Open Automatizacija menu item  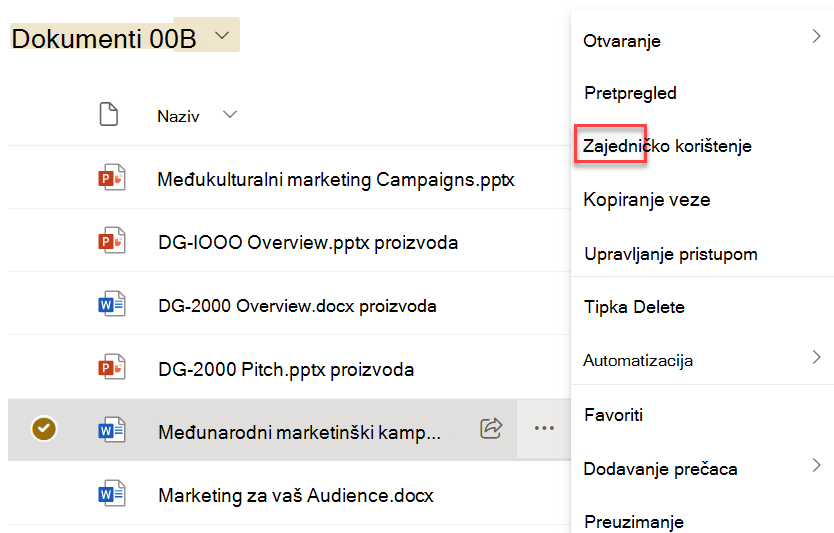click(x=638, y=361)
